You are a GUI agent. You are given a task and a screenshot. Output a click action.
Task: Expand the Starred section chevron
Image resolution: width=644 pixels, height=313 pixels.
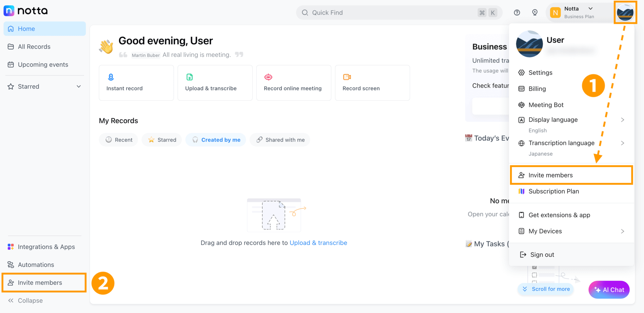click(79, 87)
